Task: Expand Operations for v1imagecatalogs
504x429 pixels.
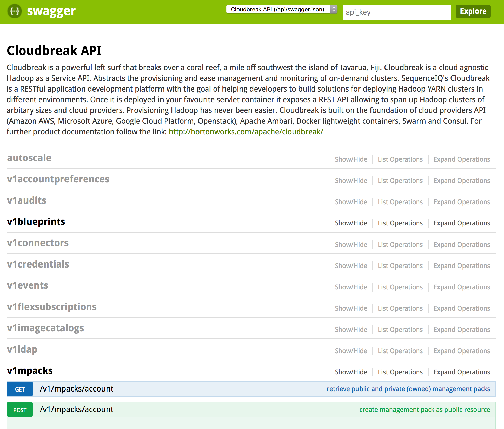Action: pos(462,329)
